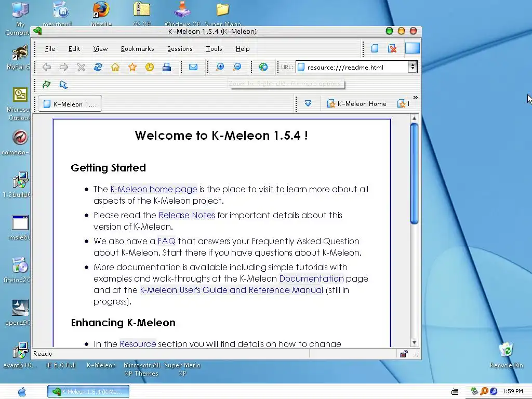
Task: Click the keyboard icon in the taskbar
Action: [455, 392]
